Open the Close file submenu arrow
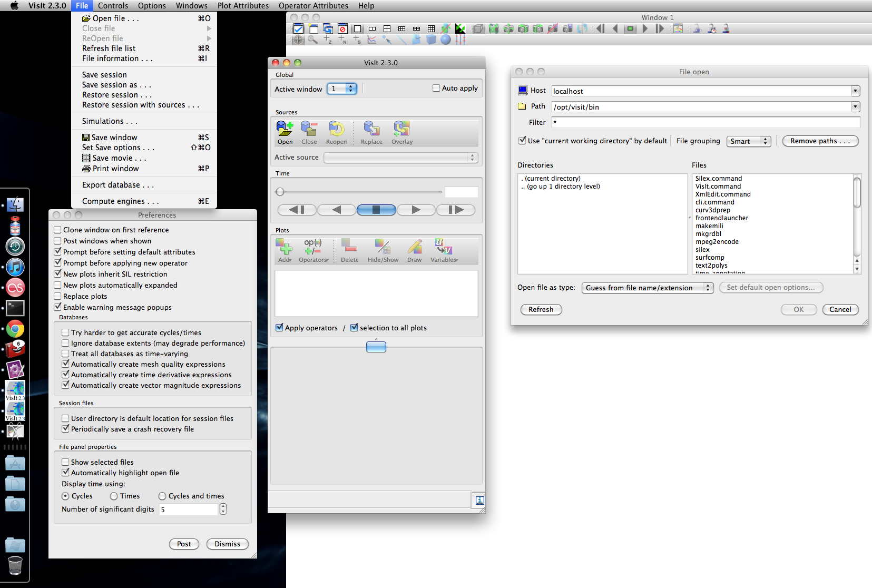 [x=209, y=28]
